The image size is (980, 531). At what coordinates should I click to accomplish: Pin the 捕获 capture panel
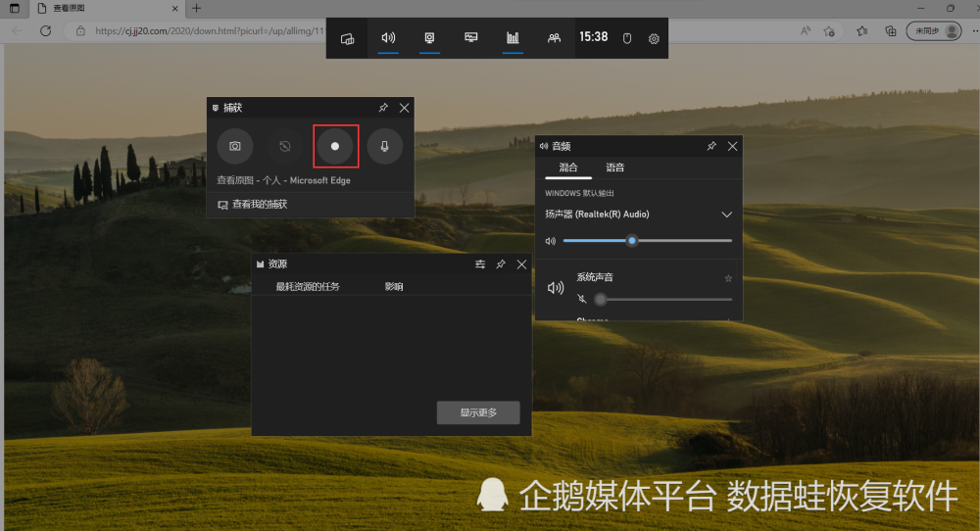click(x=383, y=108)
